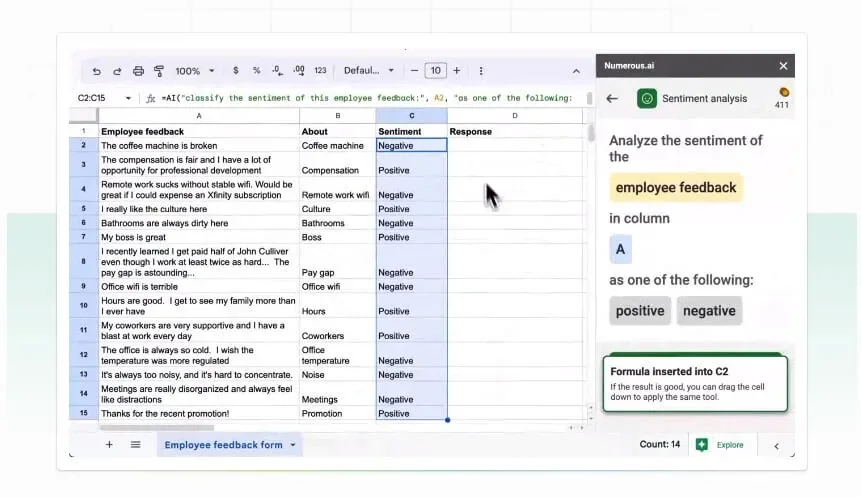The width and height of the screenshot is (861, 497).
Task: Collapse the toolbar with the up chevron
Action: (576, 71)
